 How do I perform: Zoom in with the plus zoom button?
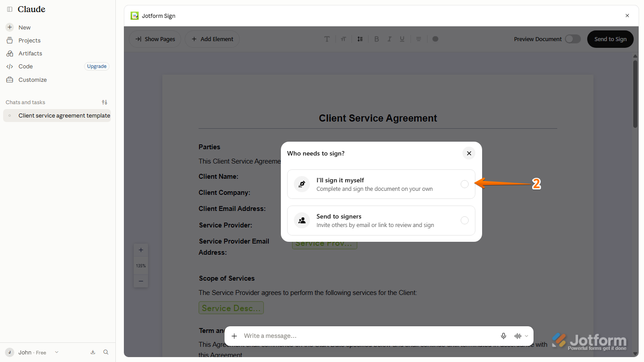(x=141, y=250)
